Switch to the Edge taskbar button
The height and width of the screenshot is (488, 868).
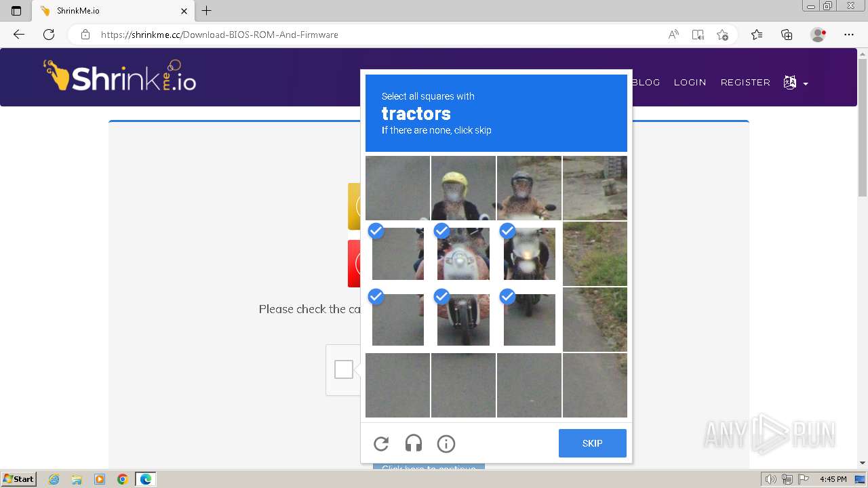coord(146,479)
